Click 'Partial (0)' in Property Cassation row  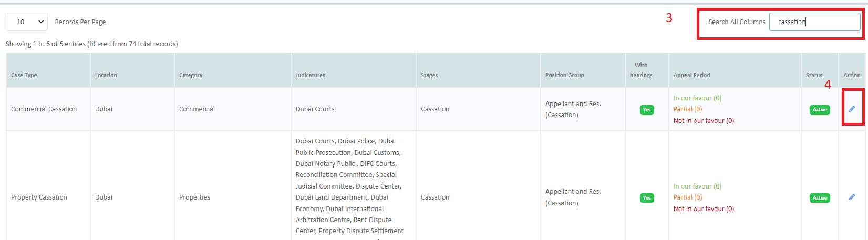click(x=688, y=197)
